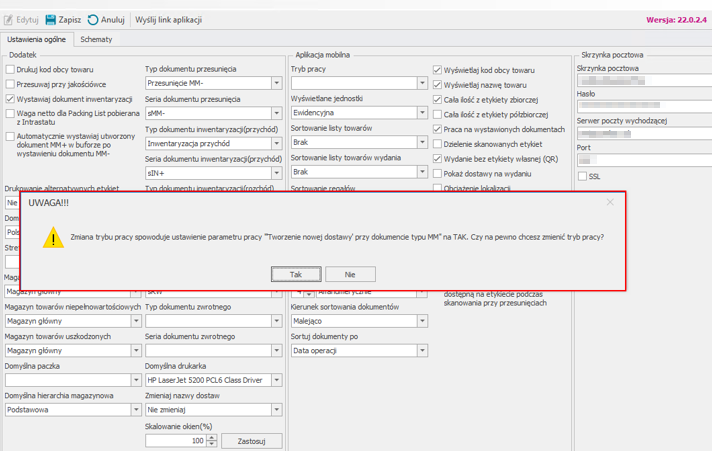Enable Drukuj kod obcy towaru checkbox

tap(10, 70)
